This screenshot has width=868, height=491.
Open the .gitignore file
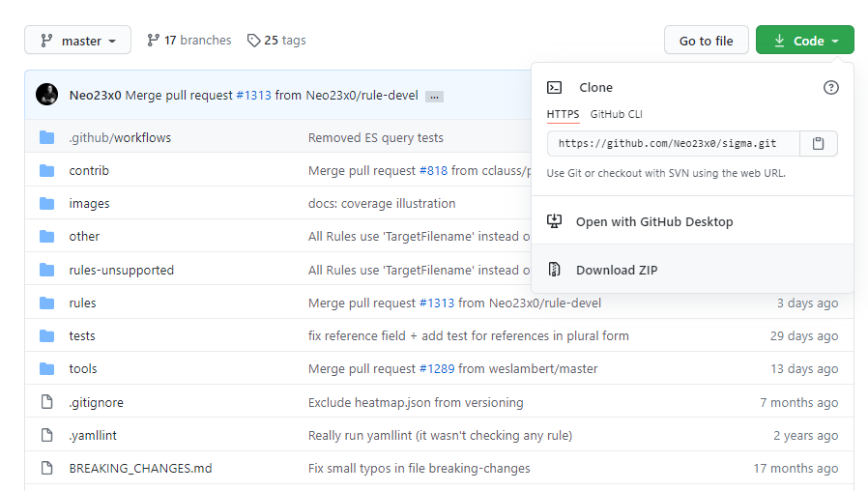click(x=97, y=402)
